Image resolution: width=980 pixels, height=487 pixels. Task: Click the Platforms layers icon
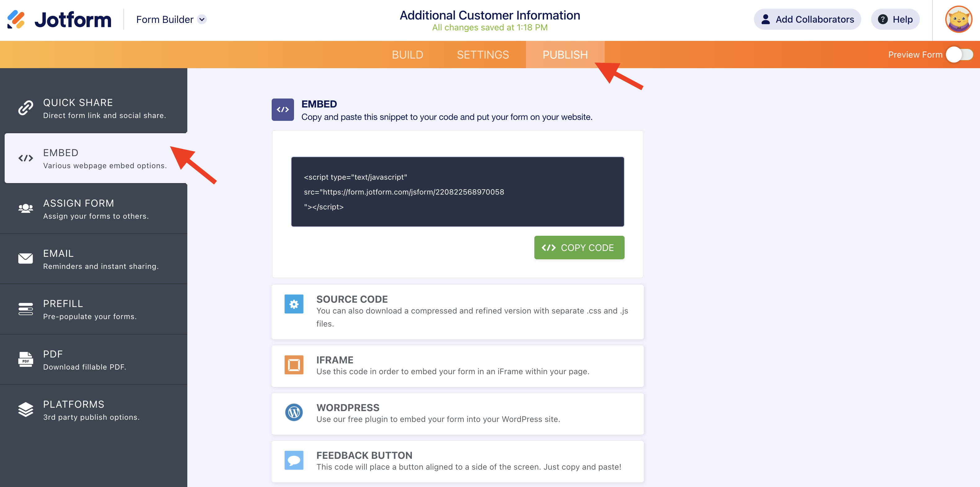25,410
